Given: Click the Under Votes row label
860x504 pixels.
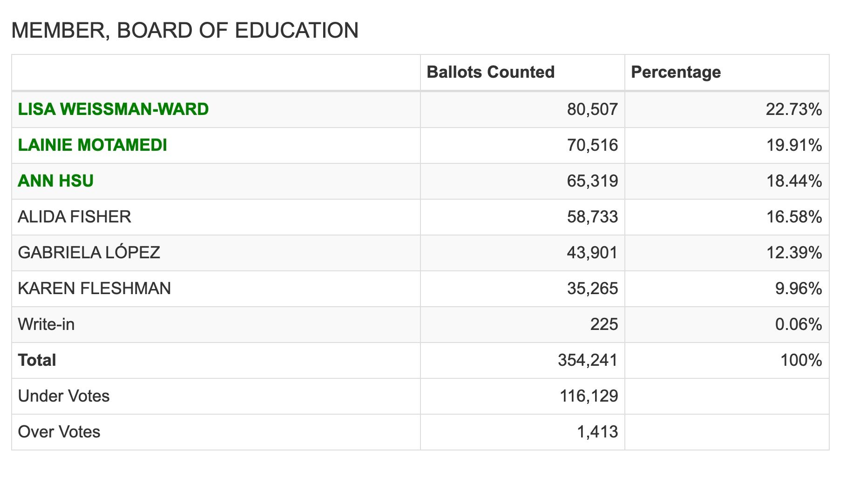Looking at the screenshot, I should pos(64,396).
